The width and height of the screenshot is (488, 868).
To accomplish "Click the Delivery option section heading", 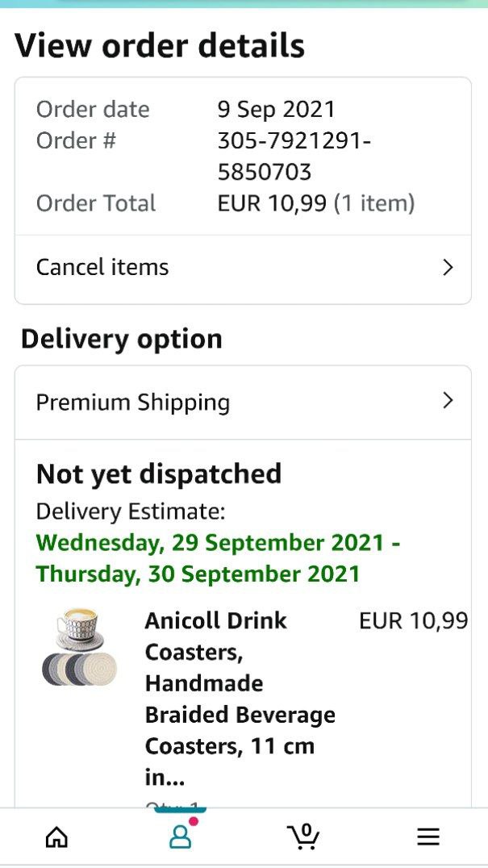I will click(122, 339).
